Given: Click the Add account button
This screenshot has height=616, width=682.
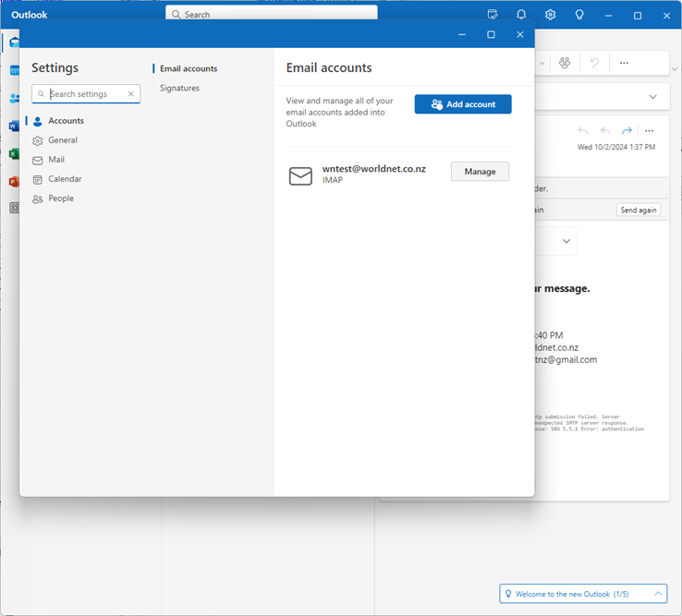Looking at the screenshot, I should point(463,104).
